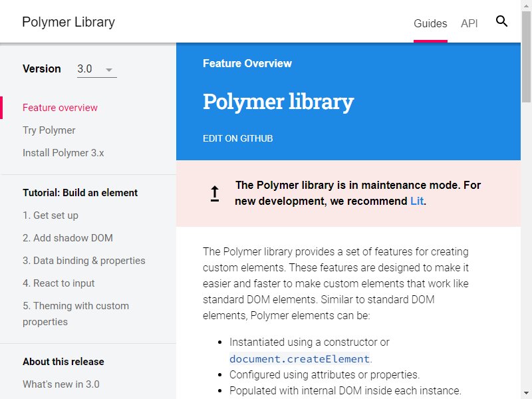Open 2. Add shadow DOM
The height and width of the screenshot is (399, 532).
pyautogui.click(x=68, y=238)
